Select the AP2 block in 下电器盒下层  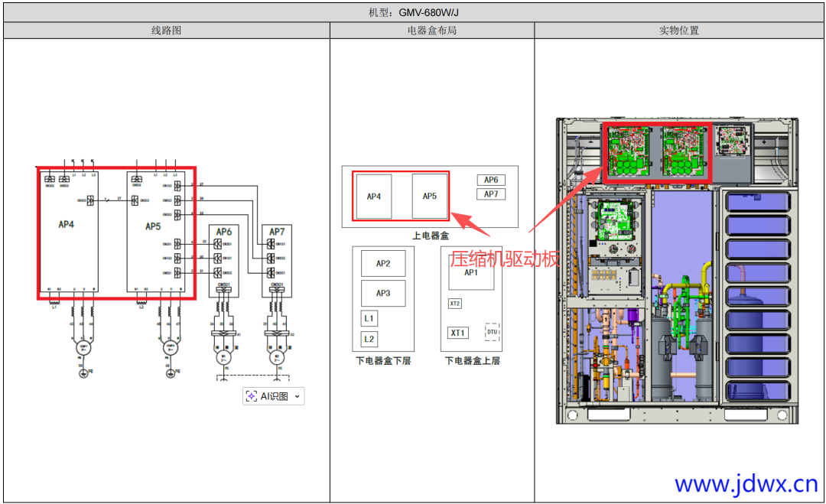click(x=383, y=262)
